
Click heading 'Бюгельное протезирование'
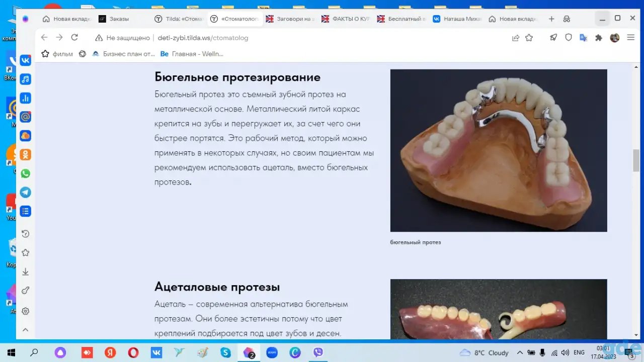pyautogui.click(x=237, y=77)
